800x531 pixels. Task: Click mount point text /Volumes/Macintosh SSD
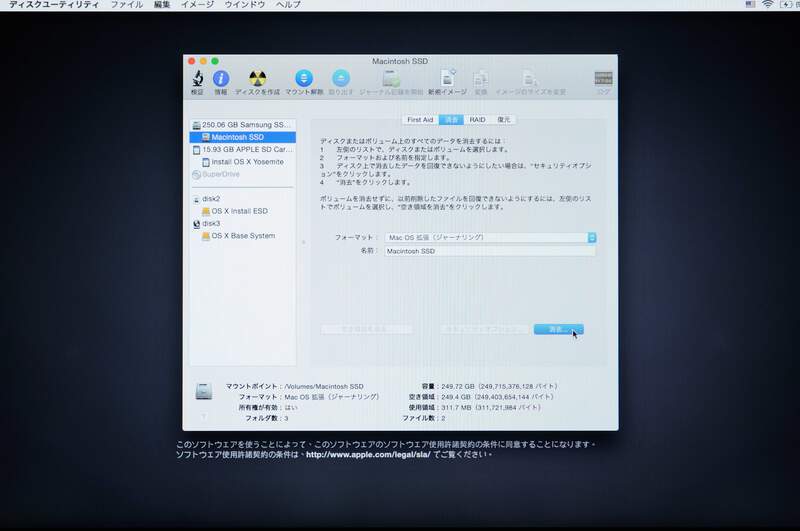pos(324,387)
